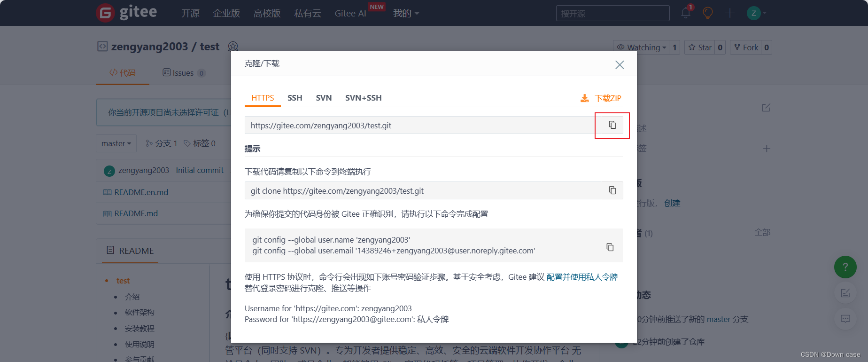Click the 创建 release link
This screenshot has height=362, width=868.
[672, 203]
